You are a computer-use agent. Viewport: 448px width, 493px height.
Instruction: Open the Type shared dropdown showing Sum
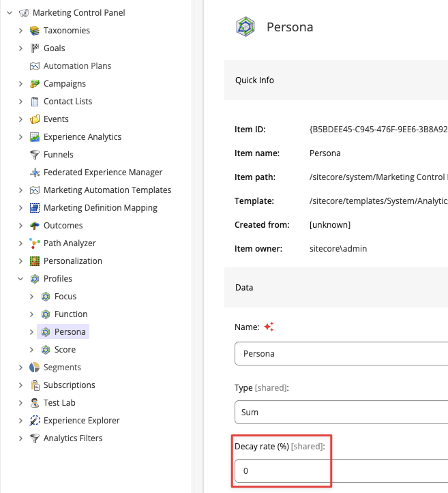[342, 412]
